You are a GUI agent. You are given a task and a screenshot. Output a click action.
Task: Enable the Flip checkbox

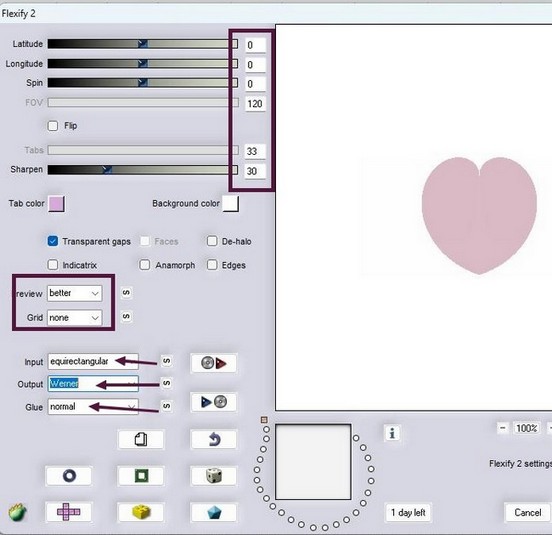[x=53, y=126]
